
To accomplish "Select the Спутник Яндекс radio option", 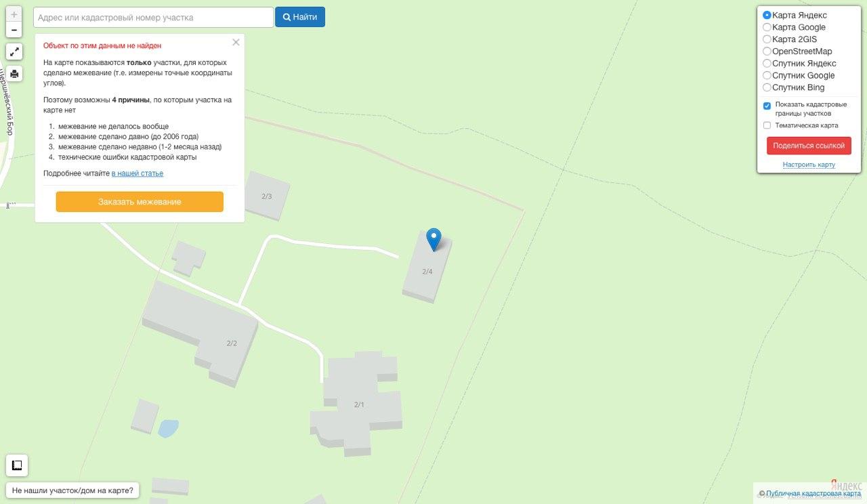I will tap(767, 63).
